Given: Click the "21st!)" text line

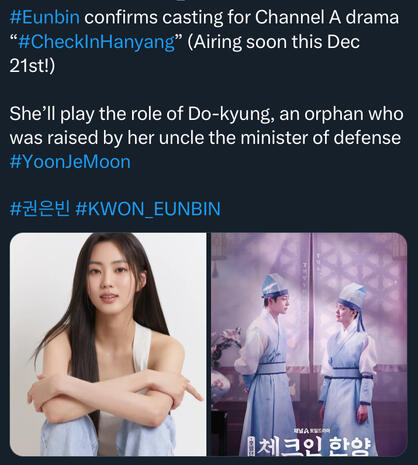Looking at the screenshot, I should (32, 66).
